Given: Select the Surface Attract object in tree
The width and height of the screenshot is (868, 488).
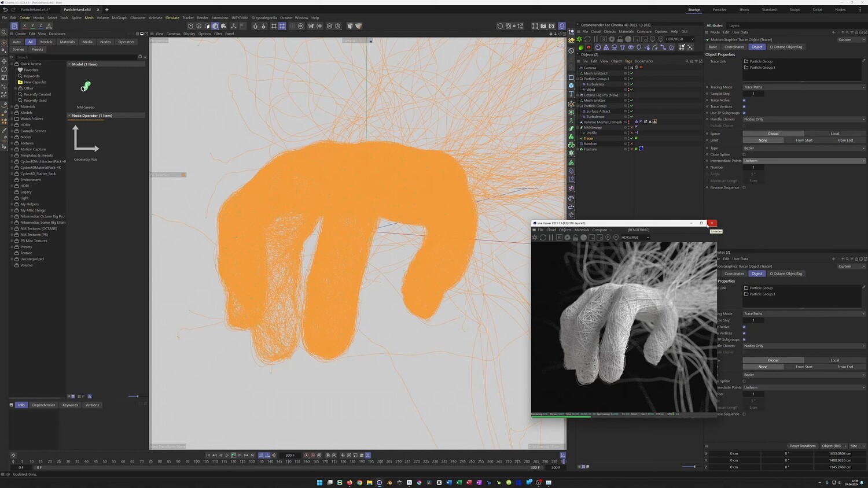Looking at the screenshot, I should point(598,111).
